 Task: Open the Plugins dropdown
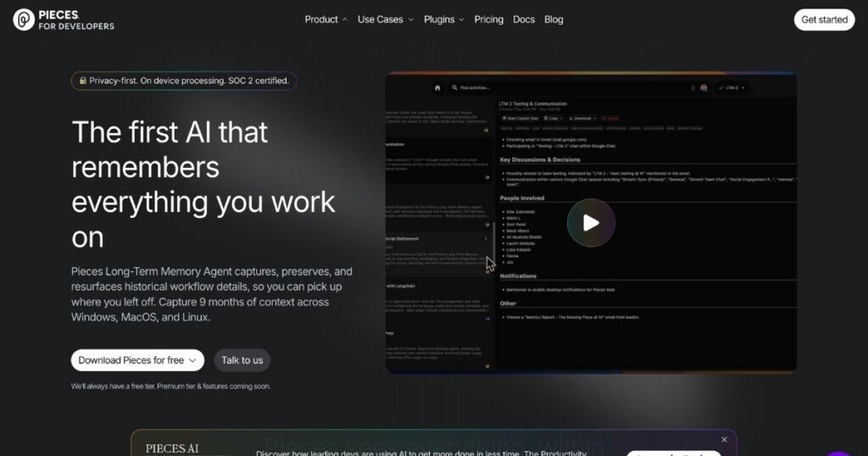point(443,19)
